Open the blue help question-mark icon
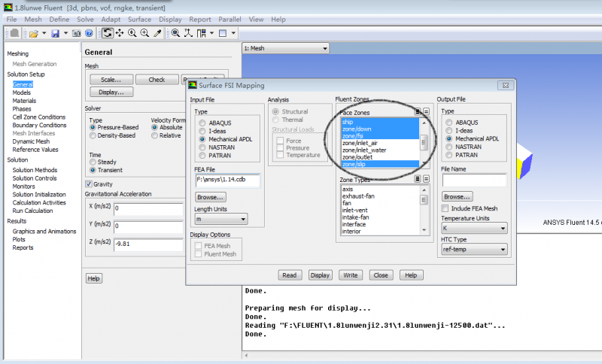The width and height of the screenshot is (602, 364). [89, 33]
